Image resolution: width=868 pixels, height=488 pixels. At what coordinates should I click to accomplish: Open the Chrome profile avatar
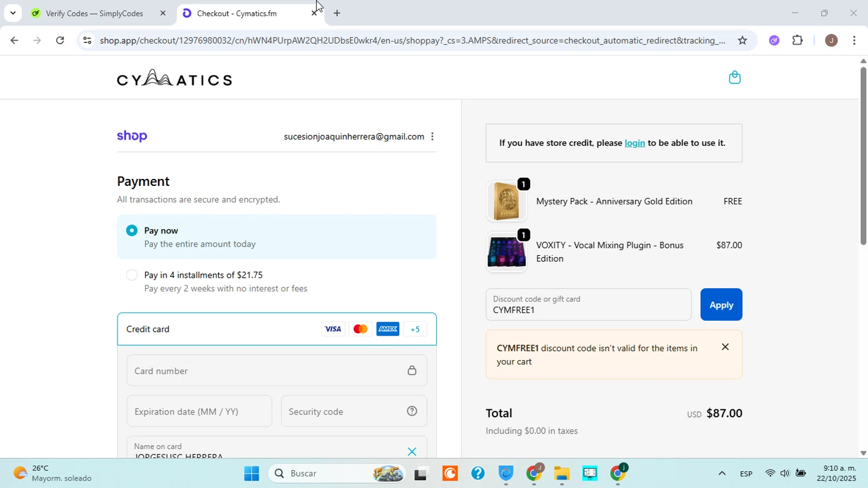click(x=831, y=41)
